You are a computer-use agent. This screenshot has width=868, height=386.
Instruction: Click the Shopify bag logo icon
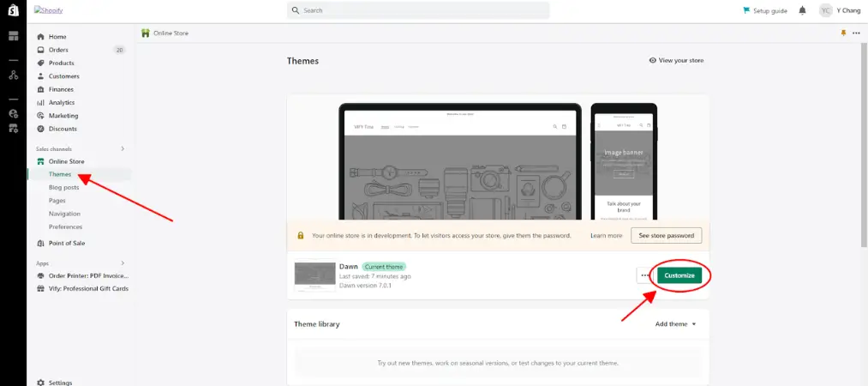[x=14, y=10]
